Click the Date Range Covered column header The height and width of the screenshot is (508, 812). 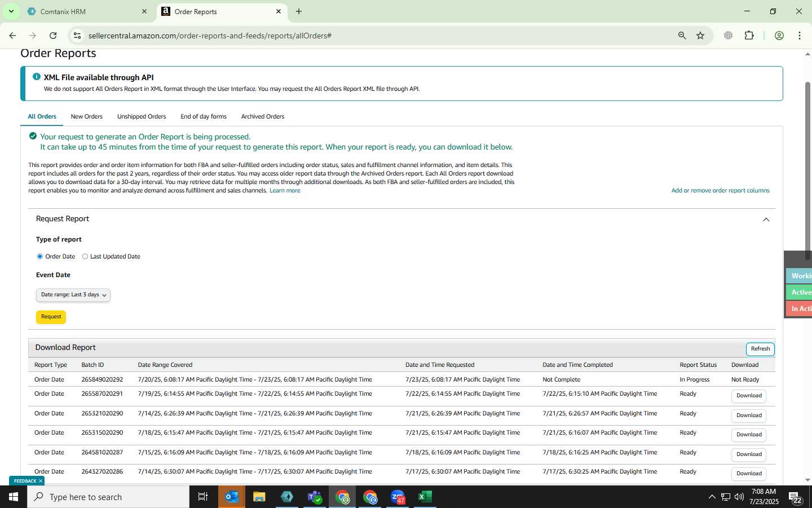pyautogui.click(x=165, y=365)
